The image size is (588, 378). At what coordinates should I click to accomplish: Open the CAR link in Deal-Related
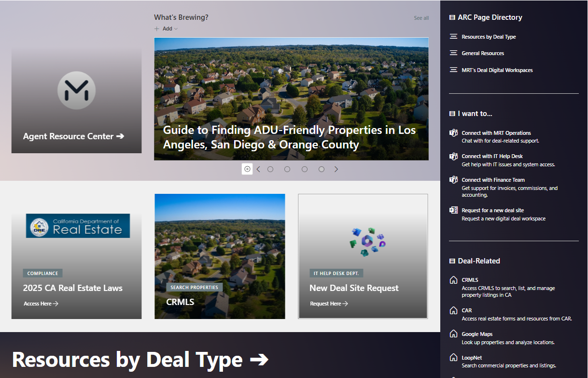[466, 310]
